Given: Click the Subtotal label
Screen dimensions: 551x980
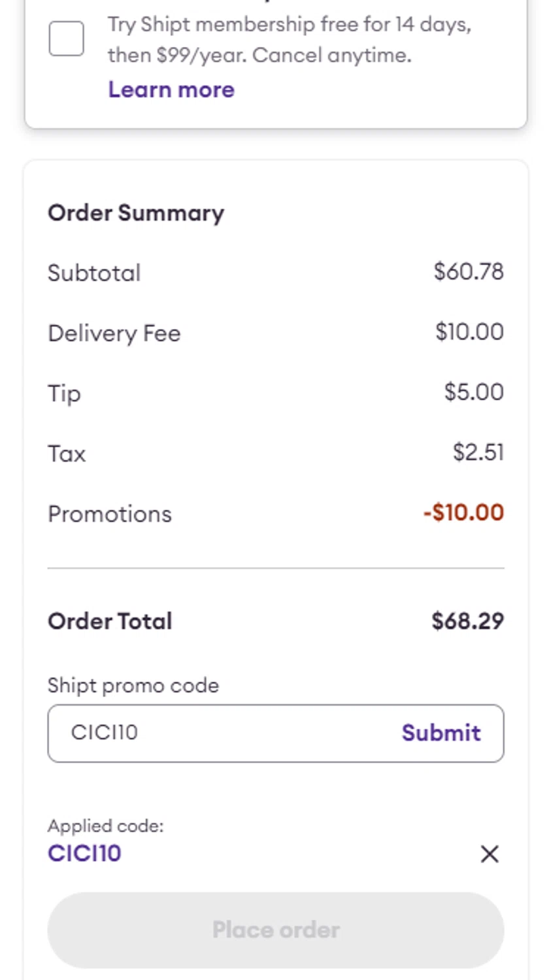Looking at the screenshot, I should pos(94,273).
